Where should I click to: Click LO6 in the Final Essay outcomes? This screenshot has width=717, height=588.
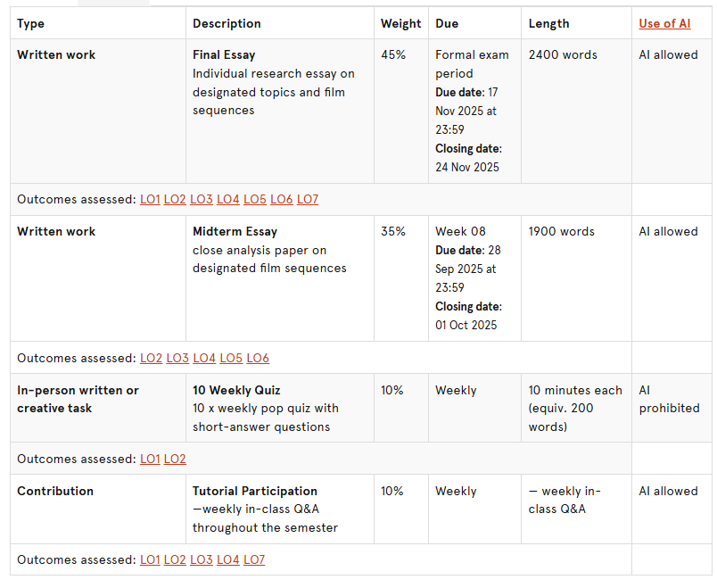coord(281,199)
